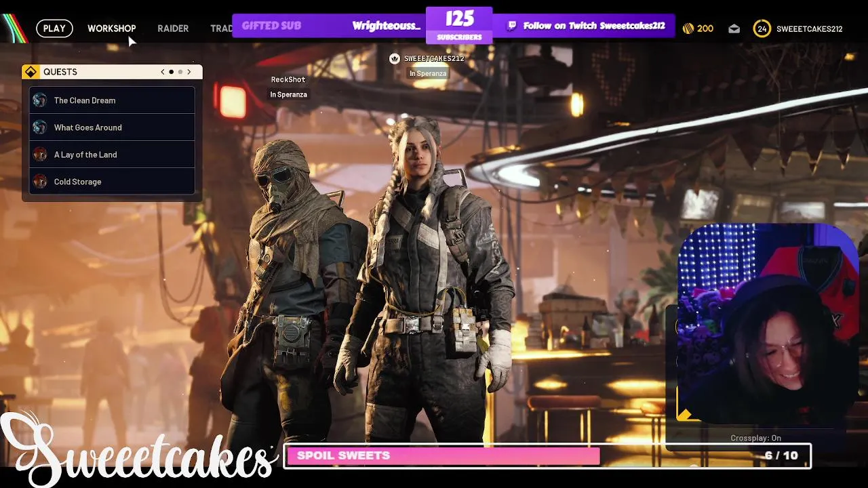Click the Twitch logo in follow banner
Viewport: 868px width, 488px height.
(512, 26)
